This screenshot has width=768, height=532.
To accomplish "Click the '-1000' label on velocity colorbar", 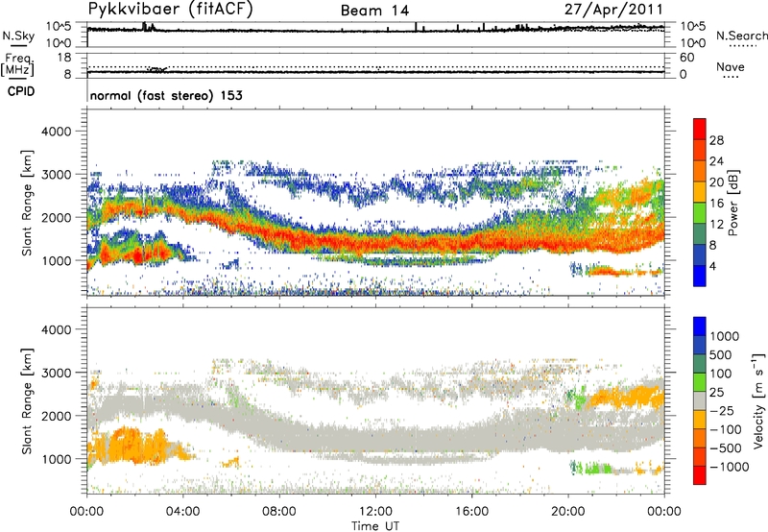I will tap(729, 467).
